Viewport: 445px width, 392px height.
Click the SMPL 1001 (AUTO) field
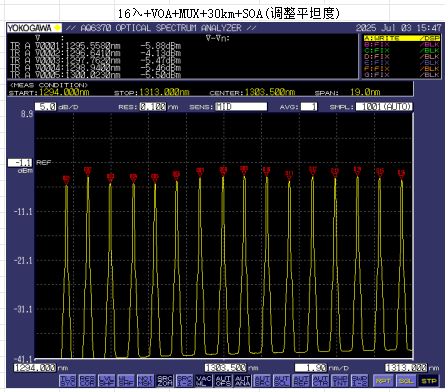(x=384, y=107)
